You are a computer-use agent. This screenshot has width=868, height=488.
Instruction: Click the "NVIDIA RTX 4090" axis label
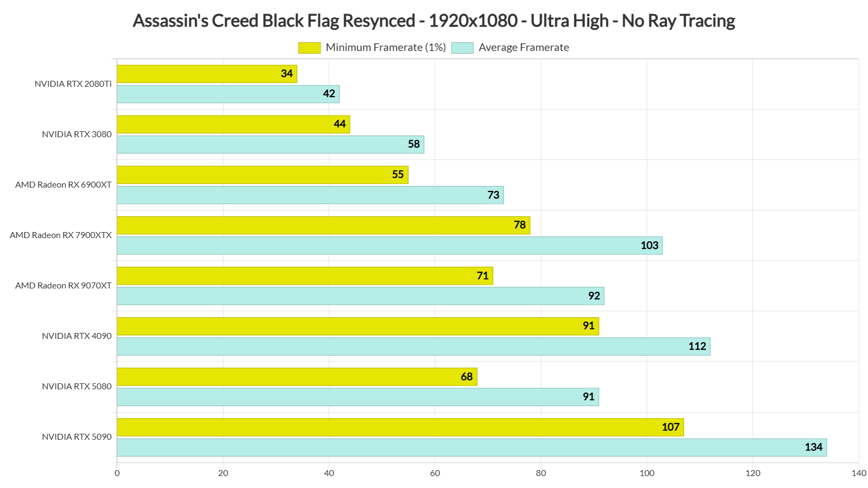click(x=77, y=336)
